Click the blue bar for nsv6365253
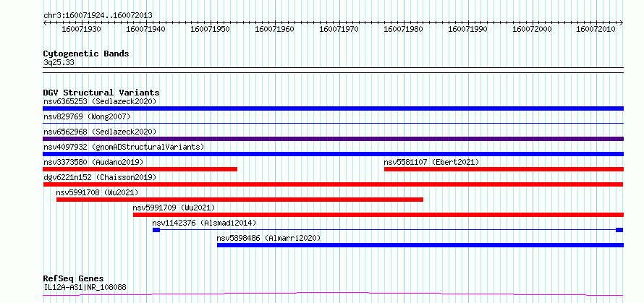The image size is (644, 303). click(333, 108)
